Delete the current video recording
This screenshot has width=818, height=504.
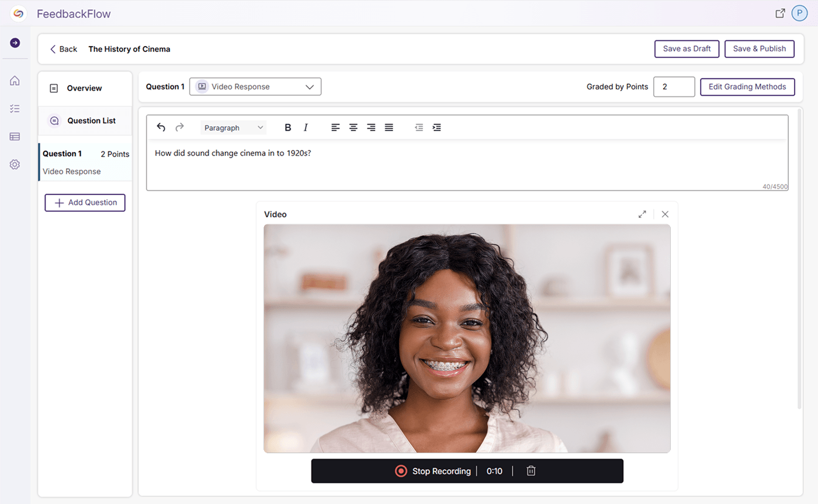pos(531,471)
